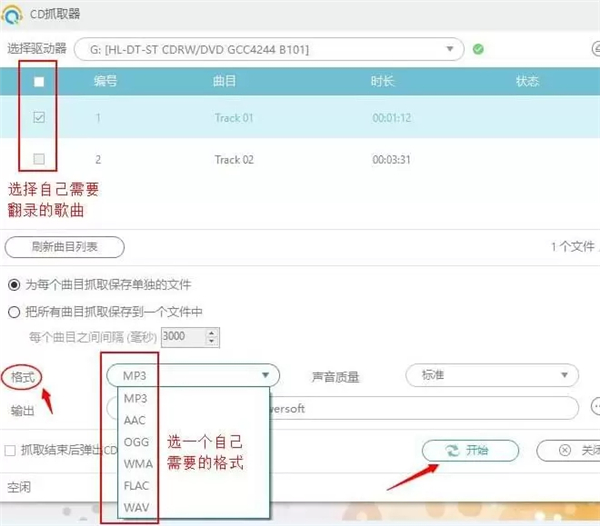Click the CD ripper app logo icon
Viewport: 600px width, 526px height.
(11, 14)
